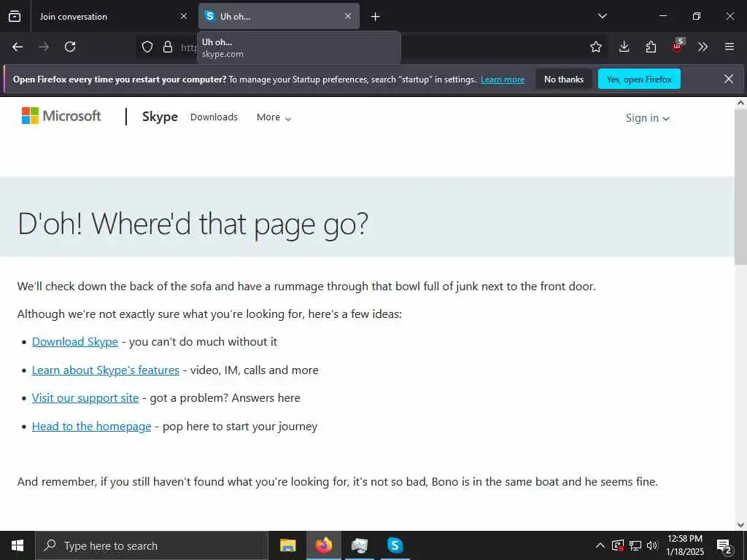Open the uBlock Origin extension icon
Screen dimensions: 747x560
click(678, 46)
